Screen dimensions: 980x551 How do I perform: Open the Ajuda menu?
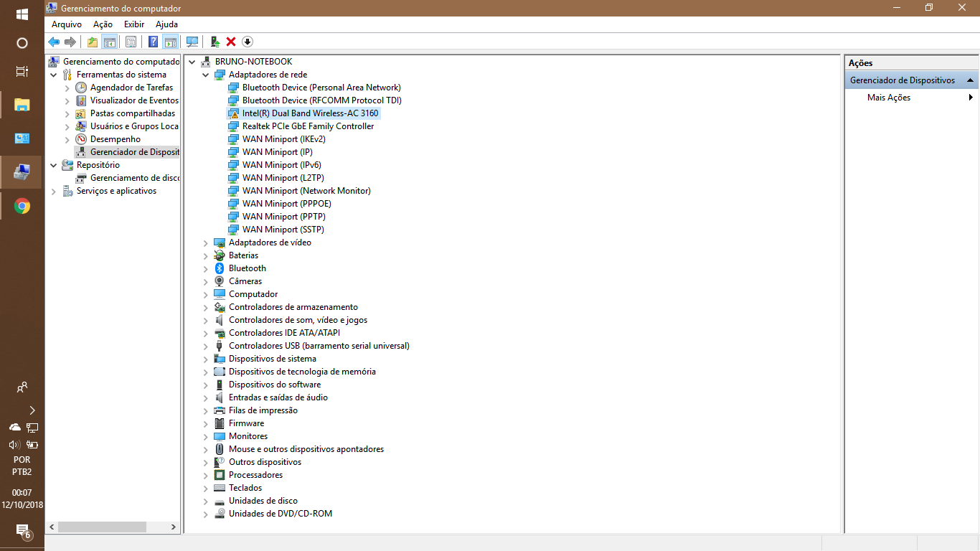(166, 24)
